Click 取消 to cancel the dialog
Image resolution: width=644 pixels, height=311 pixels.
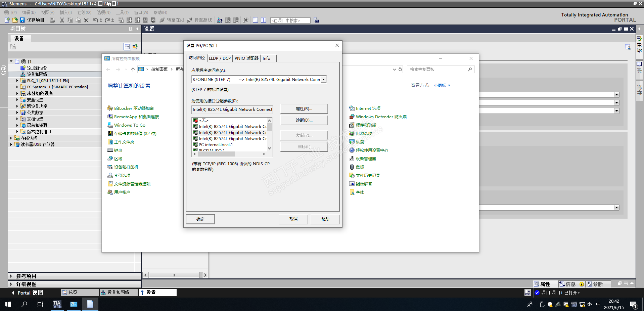(x=293, y=219)
